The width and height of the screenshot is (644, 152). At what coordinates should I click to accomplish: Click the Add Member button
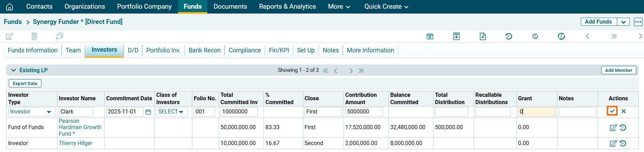(x=618, y=70)
